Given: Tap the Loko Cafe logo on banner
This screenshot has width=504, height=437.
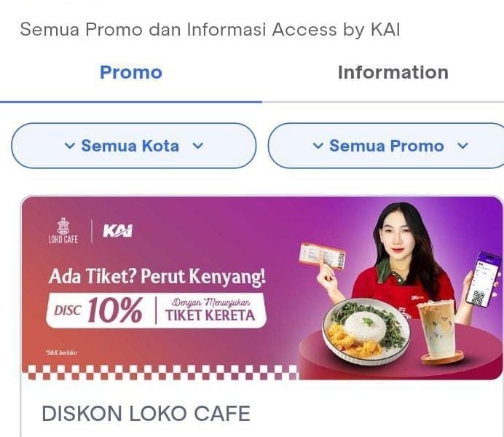Looking at the screenshot, I should [63, 231].
